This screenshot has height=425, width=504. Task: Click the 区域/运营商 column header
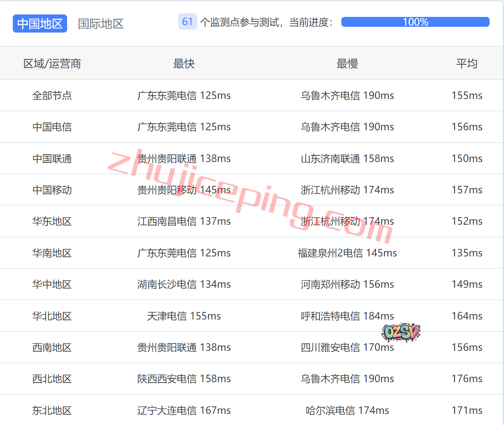pyautogui.click(x=52, y=63)
